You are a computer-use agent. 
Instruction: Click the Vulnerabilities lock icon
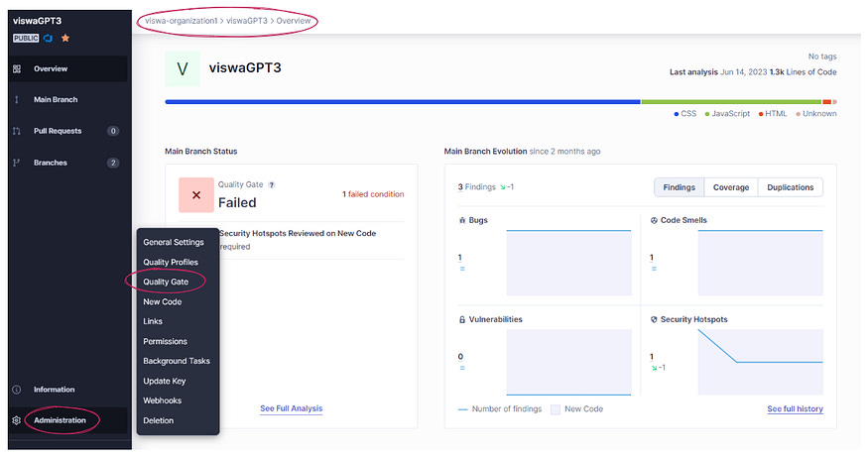[462, 320]
